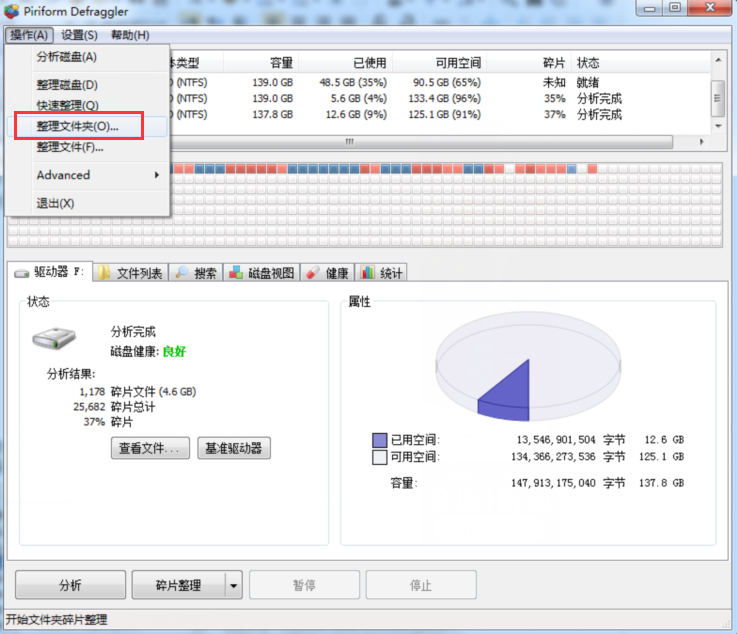
Task: Select 整理文件夹(O)... menu entry
Action: 87,126
